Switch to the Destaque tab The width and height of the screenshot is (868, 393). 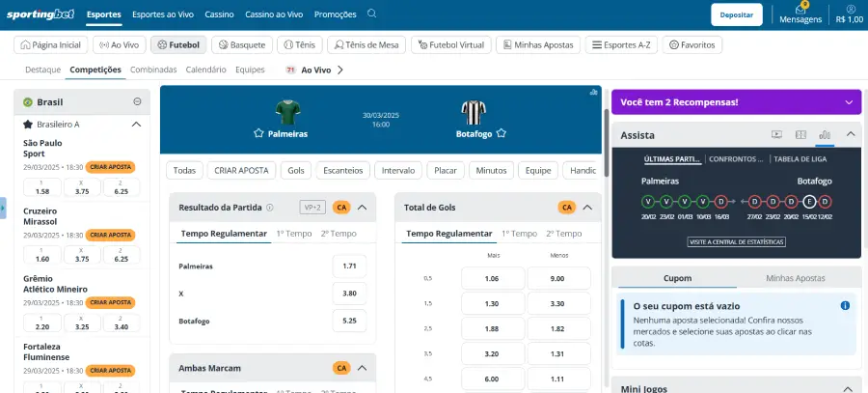point(43,70)
